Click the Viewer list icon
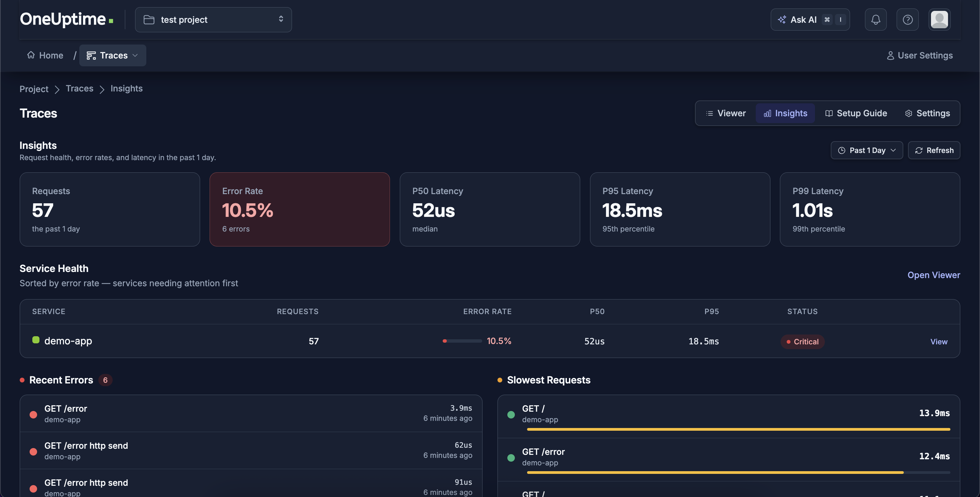The width and height of the screenshot is (980, 497). [709, 113]
